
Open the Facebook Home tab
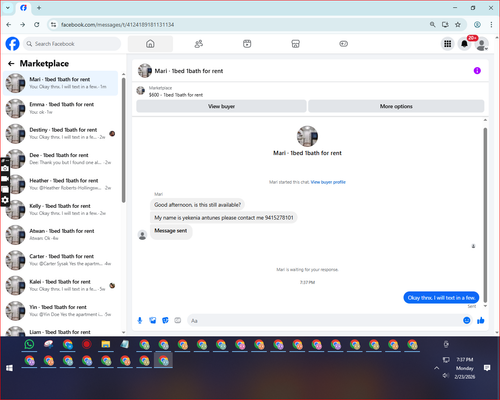click(x=150, y=44)
